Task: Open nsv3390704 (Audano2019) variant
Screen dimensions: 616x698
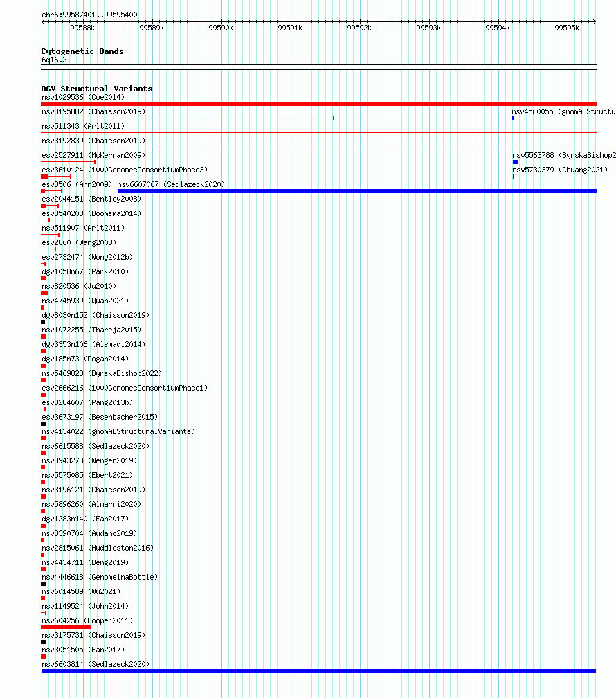Action: pos(89,533)
